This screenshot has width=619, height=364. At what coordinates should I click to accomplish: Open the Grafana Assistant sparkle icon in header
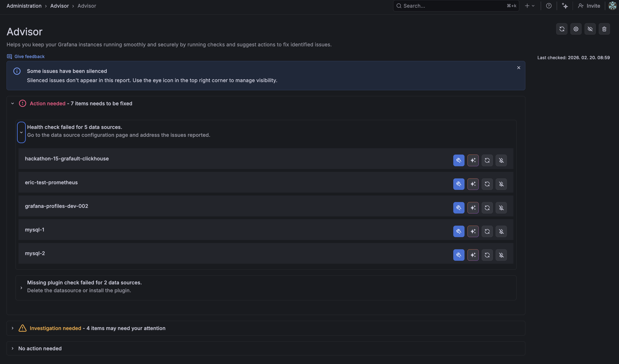pyautogui.click(x=565, y=6)
